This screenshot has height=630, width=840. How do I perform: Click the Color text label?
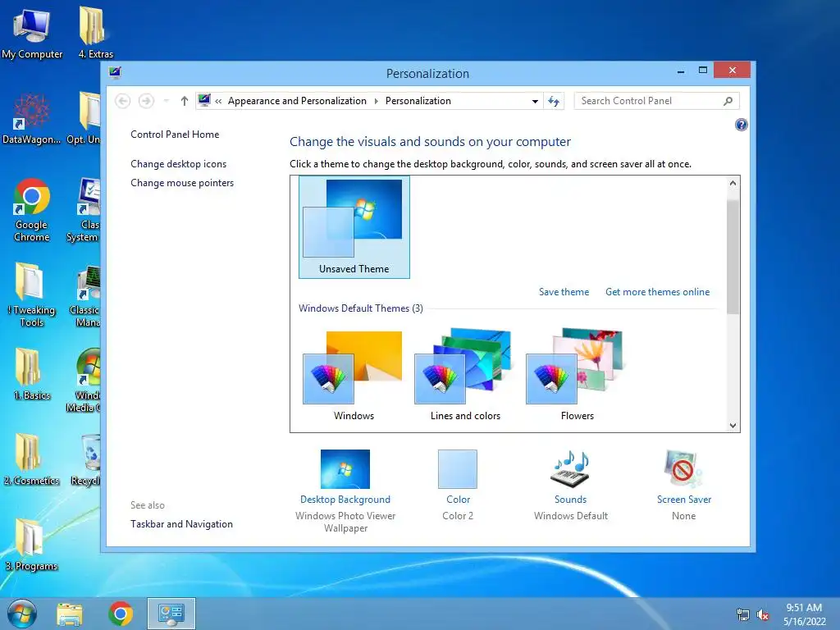point(458,500)
